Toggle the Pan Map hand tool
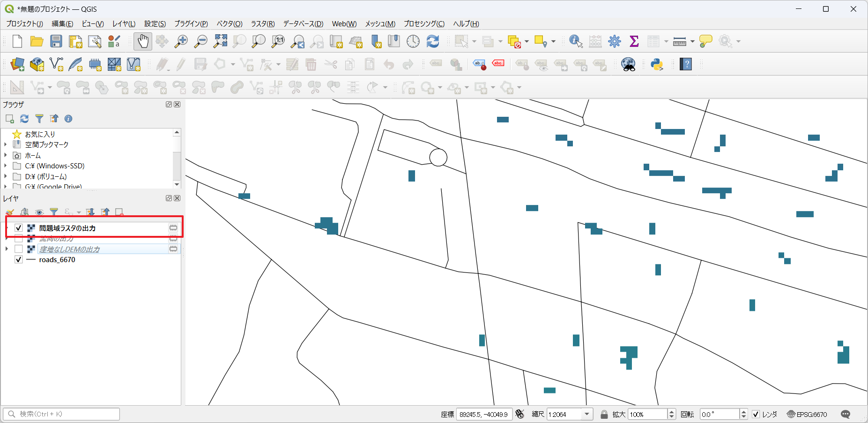 click(143, 41)
